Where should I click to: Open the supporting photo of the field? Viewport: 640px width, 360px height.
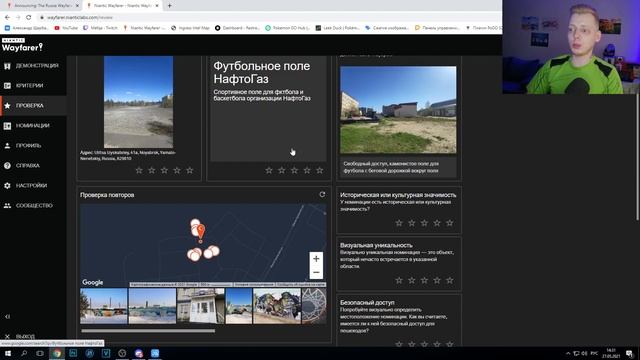pos(398,110)
